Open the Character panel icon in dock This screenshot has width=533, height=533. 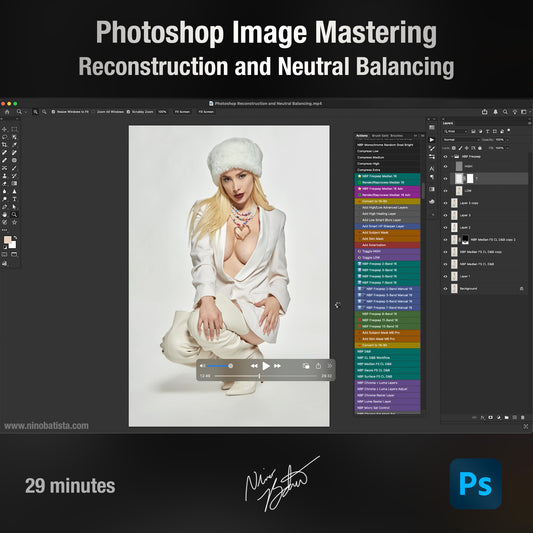tap(432, 169)
